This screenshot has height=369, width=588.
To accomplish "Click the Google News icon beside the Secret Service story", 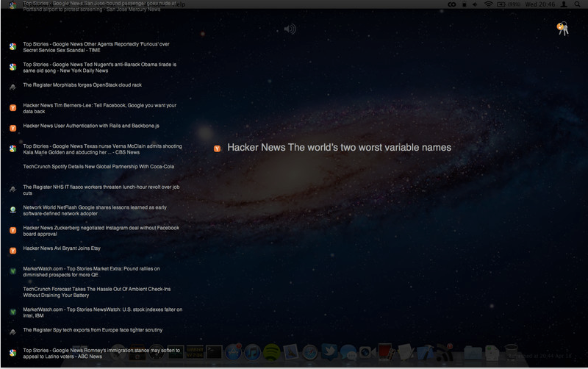I will tap(12, 46).
